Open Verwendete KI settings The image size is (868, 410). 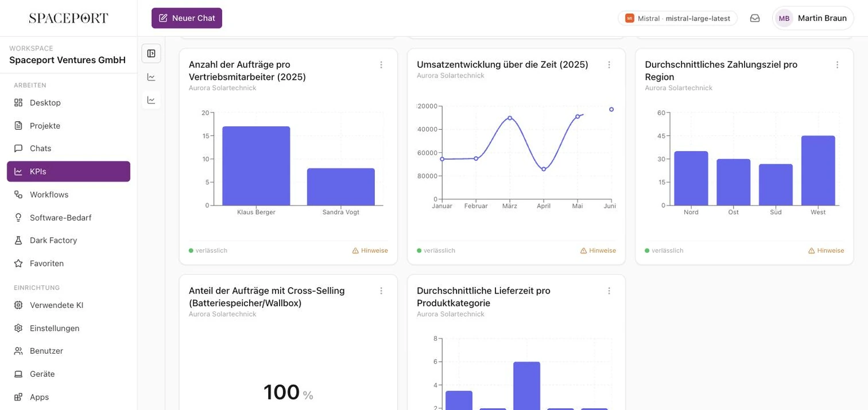point(68,305)
